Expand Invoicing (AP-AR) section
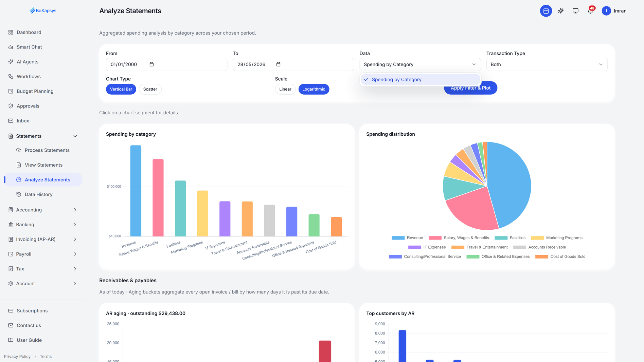 click(43, 239)
